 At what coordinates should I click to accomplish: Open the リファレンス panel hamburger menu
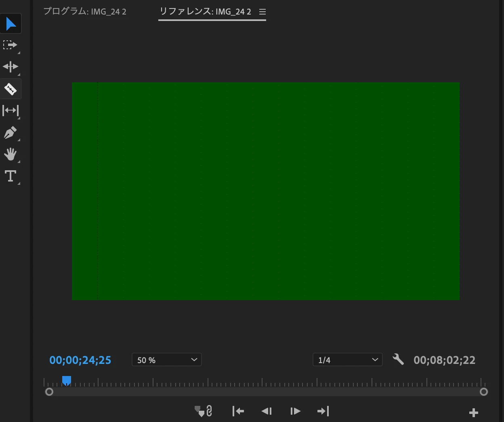click(262, 12)
